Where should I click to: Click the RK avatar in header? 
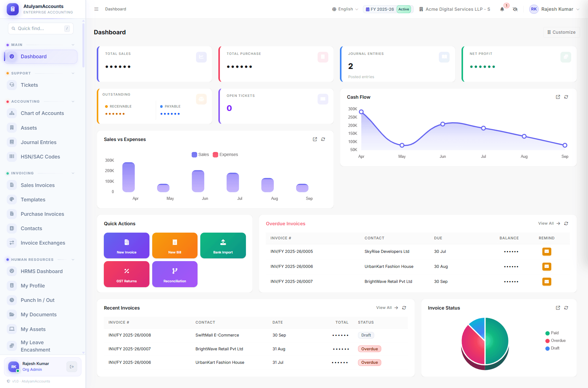(534, 9)
